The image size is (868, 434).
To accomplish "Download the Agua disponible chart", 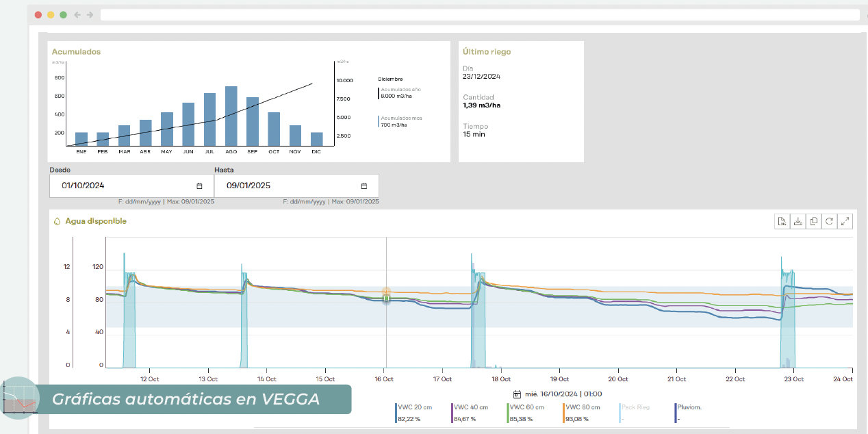I will (x=797, y=221).
